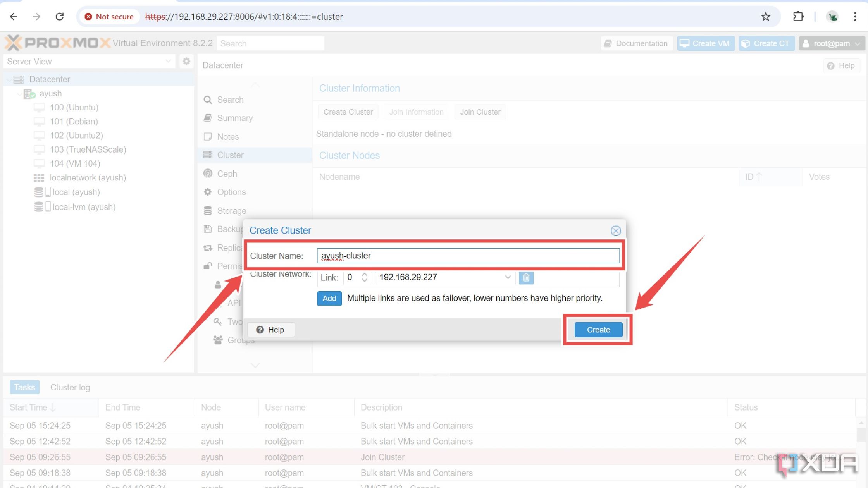Sort by the Nodename column header

point(525,177)
